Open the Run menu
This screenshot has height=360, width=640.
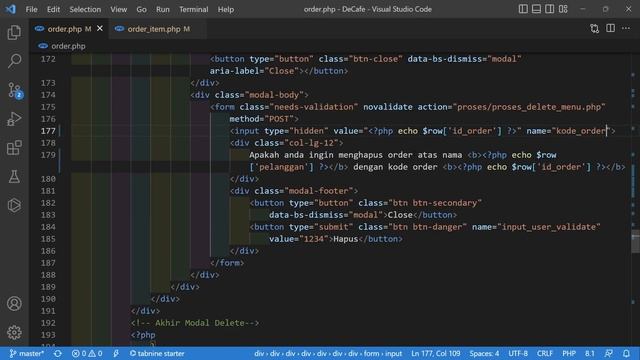click(x=162, y=9)
